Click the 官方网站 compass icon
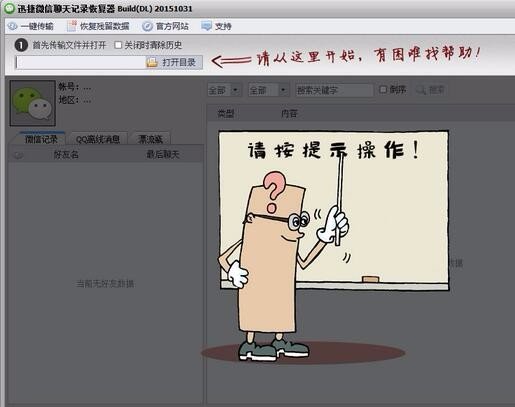 [x=147, y=26]
